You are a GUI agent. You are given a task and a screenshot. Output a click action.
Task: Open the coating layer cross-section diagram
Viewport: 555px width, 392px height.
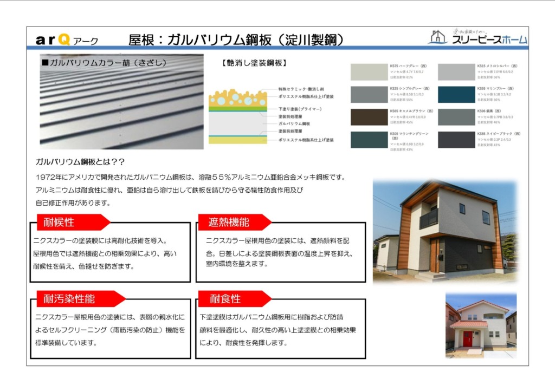tap(238, 116)
